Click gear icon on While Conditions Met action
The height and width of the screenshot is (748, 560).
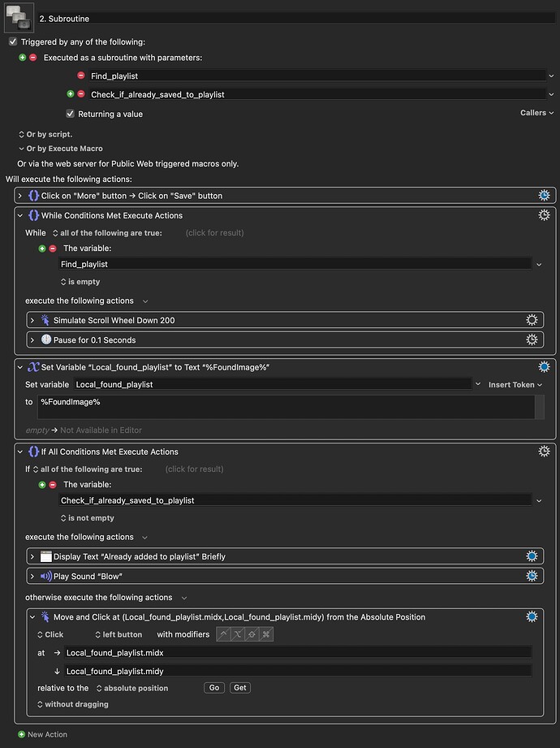pyautogui.click(x=545, y=215)
